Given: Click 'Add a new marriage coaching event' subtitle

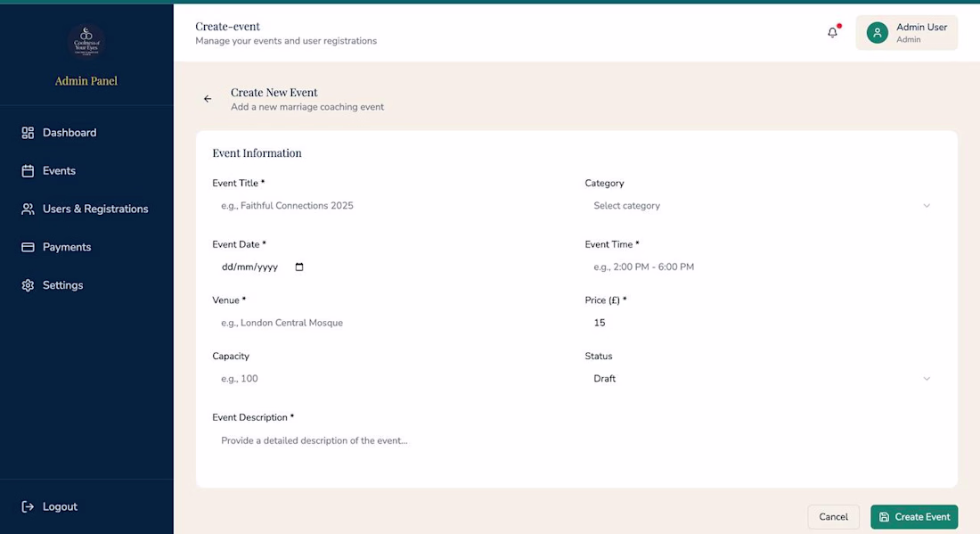Looking at the screenshot, I should (307, 107).
